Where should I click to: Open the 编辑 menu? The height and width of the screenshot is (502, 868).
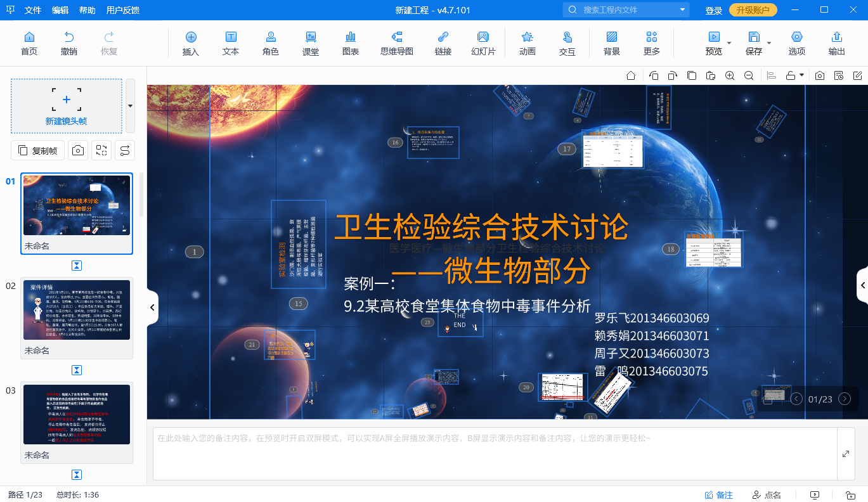60,10
